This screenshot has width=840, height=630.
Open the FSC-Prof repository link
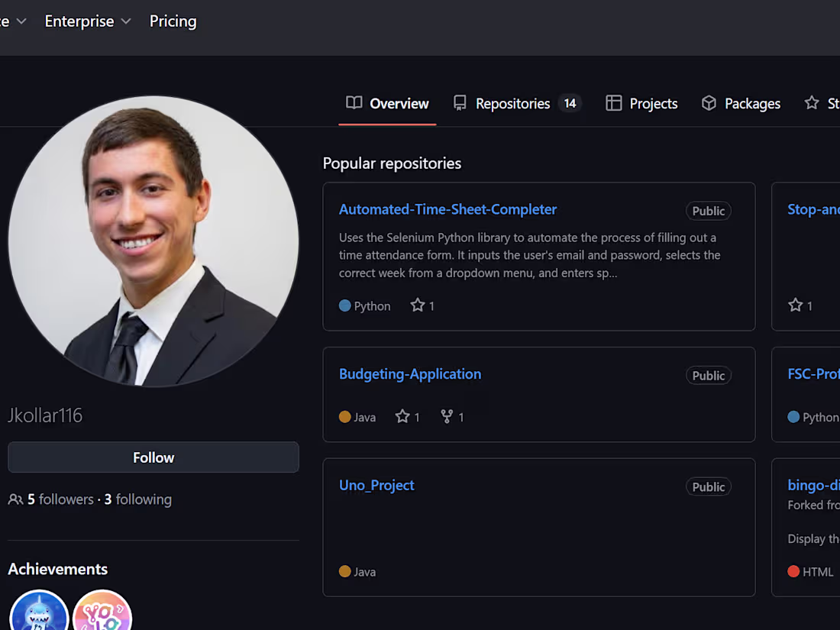click(x=814, y=374)
